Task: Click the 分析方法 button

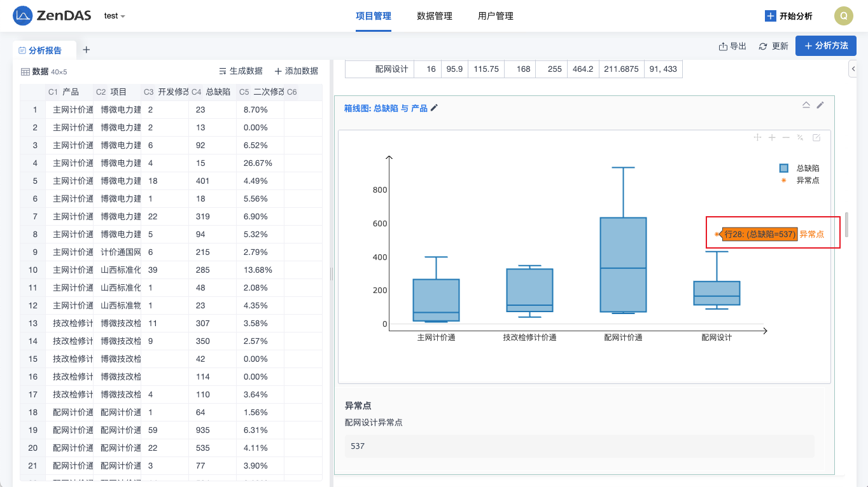Action: (x=825, y=46)
